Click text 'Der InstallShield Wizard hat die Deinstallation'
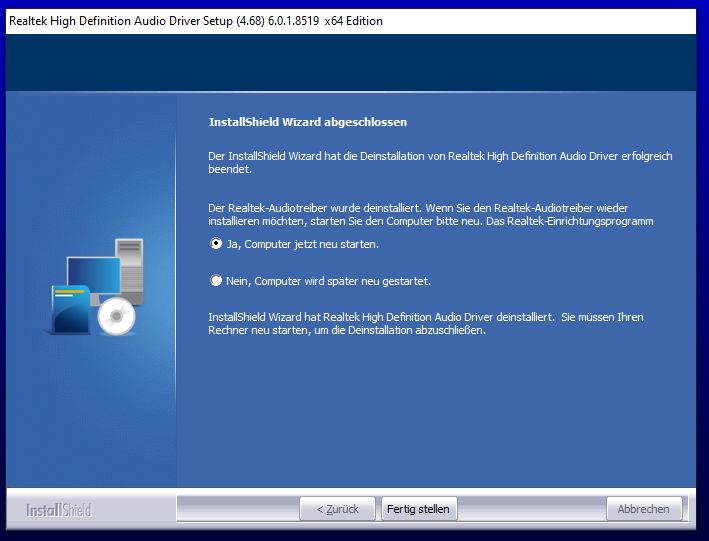The height and width of the screenshot is (541, 709). coord(316,156)
